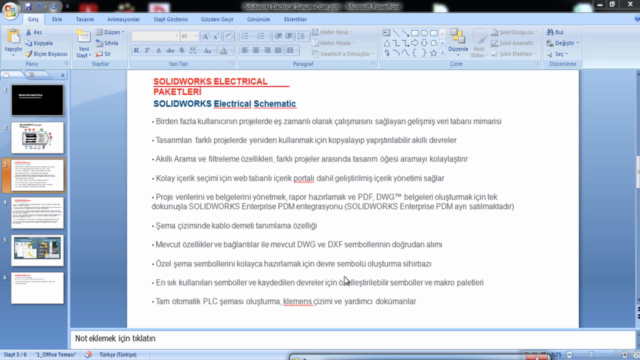Copy selection with Kopyala
The width and height of the screenshot is (640, 360).
point(39,43)
